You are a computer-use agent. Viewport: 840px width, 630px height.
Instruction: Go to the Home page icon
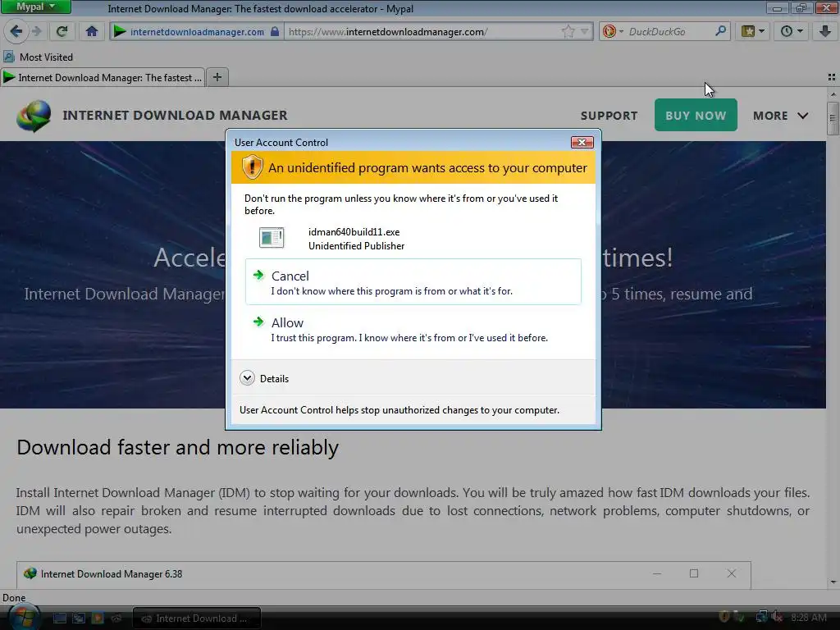tap(92, 32)
